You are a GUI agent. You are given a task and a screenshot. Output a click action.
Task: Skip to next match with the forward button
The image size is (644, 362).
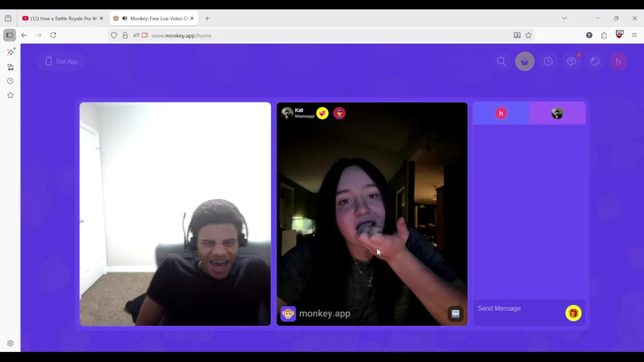[455, 314]
